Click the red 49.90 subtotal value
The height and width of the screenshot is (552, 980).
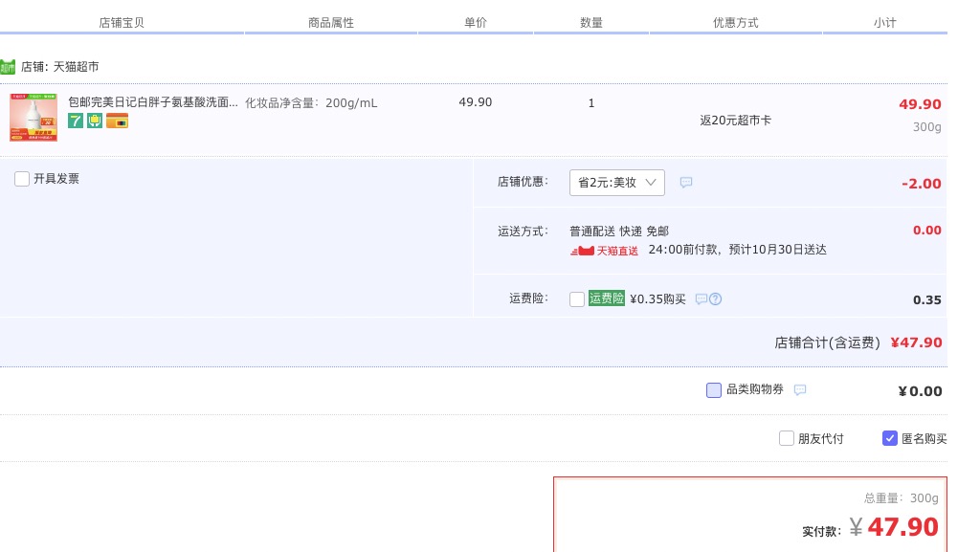(x=920, y=104)
